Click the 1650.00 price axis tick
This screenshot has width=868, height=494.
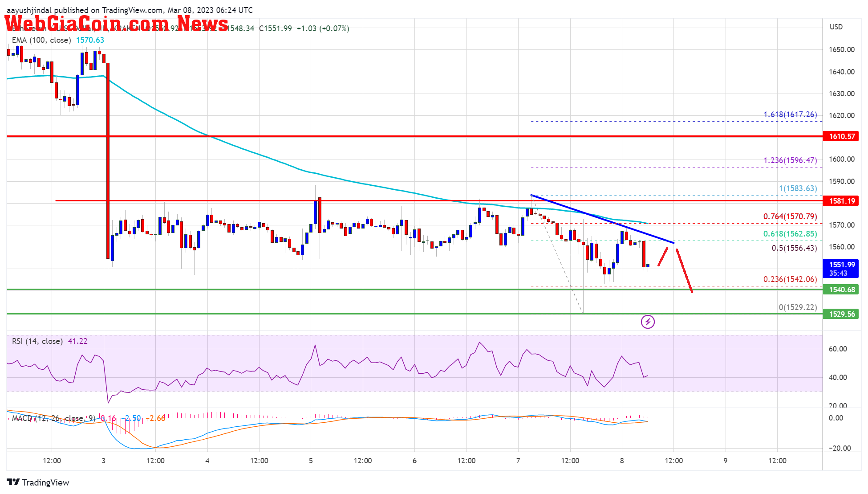coord(841,49)
